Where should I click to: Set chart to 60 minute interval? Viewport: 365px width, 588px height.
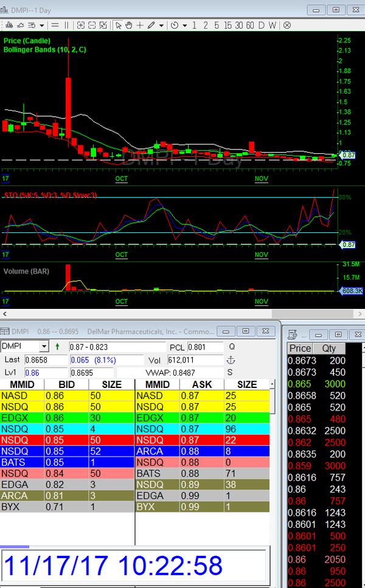[249, 25]
